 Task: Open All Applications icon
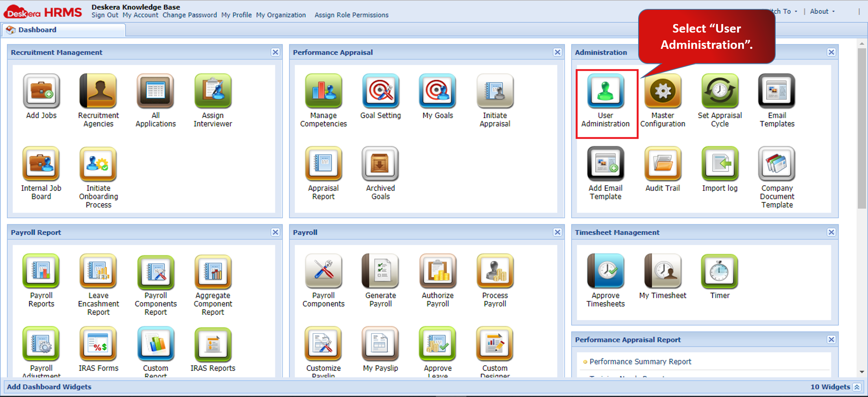[155, 91]
